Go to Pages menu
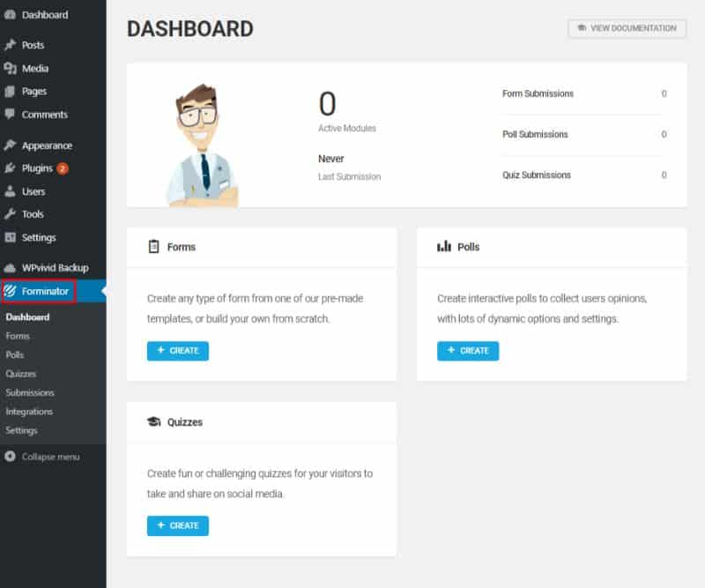Image resolution: width=705 pixels, height=588 pixels. 53,92
